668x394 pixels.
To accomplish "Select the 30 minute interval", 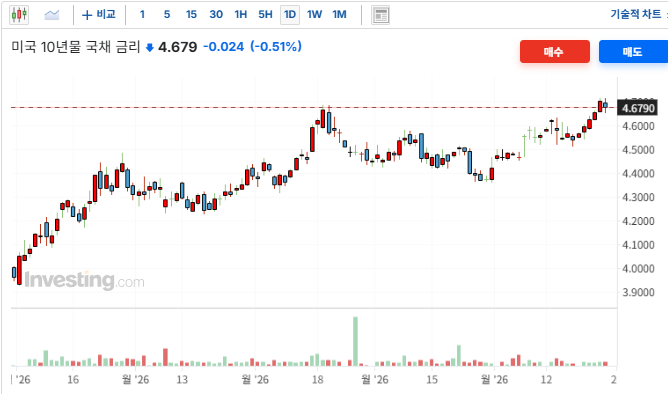I will [x=216, y=14].
